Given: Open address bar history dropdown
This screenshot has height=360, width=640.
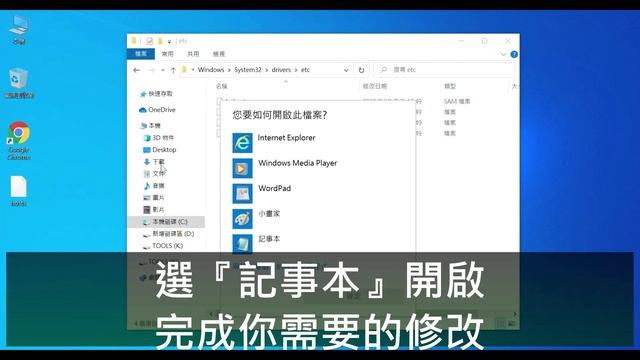Looking at the screenshot, I should point(346,70).
